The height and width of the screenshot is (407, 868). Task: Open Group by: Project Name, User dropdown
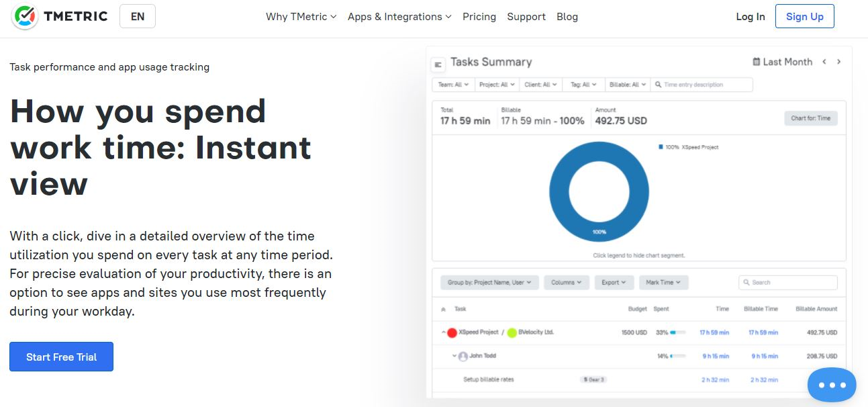tap(489, 283)
